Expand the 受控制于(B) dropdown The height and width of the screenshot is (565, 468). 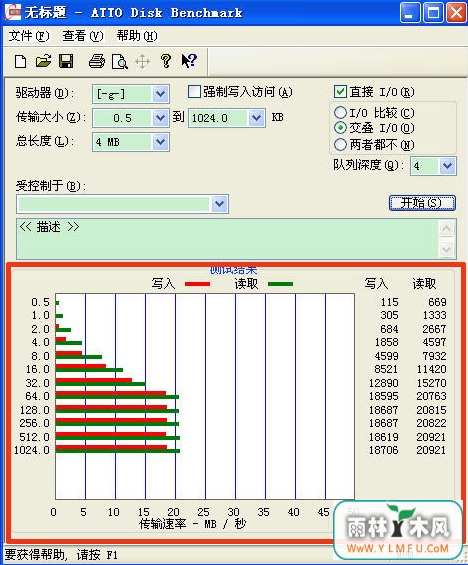[219, 204]
